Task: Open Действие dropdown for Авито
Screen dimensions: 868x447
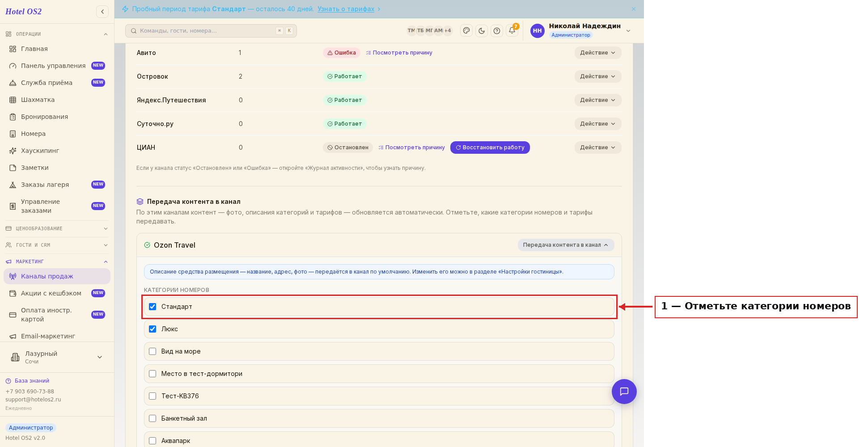Action: [x=598, y=53]
